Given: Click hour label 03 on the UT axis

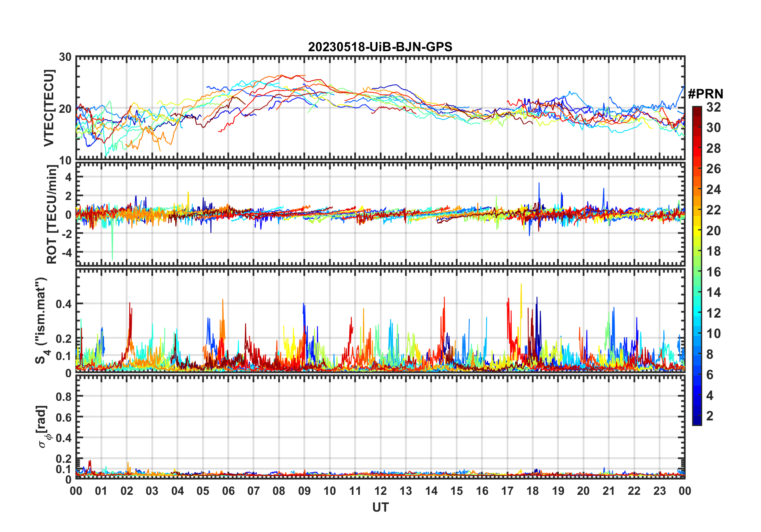Looking at the screenshot, I should tap(152, 491).
